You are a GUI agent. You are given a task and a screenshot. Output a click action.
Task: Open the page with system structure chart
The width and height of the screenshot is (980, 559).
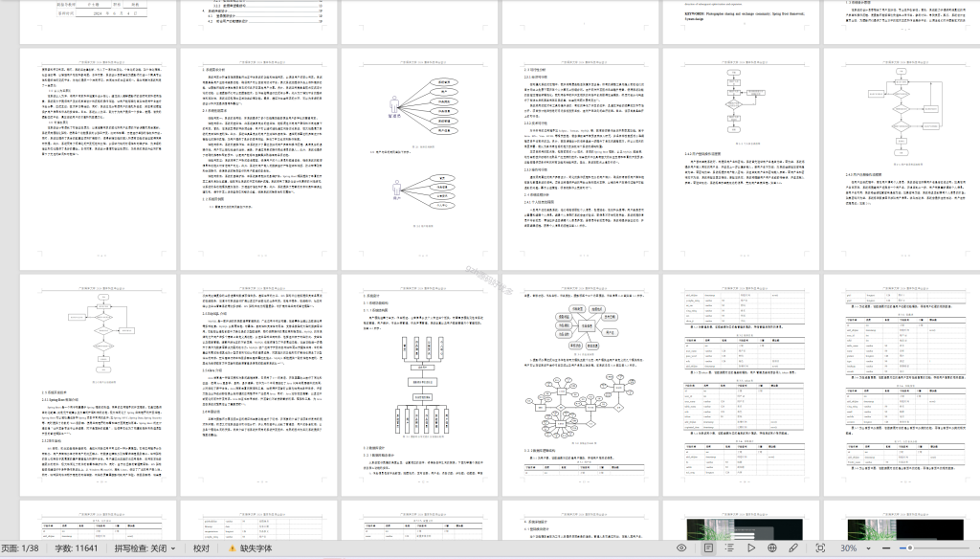[x=419, y=385]
